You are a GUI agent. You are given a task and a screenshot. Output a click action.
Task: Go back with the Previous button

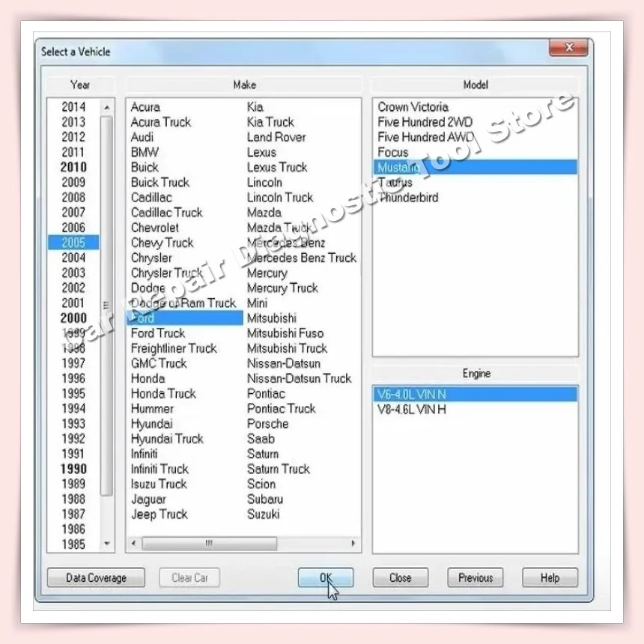476,577
